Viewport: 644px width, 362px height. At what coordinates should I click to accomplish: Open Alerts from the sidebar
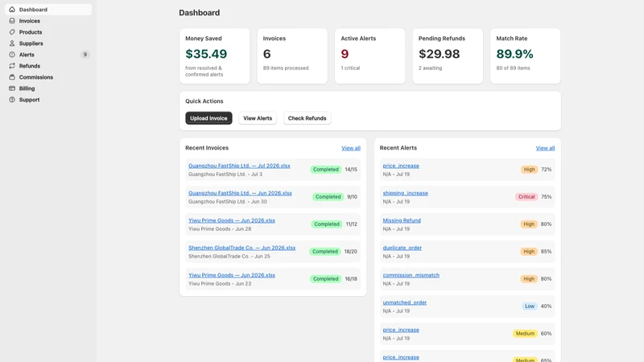(x=48, y=55)
